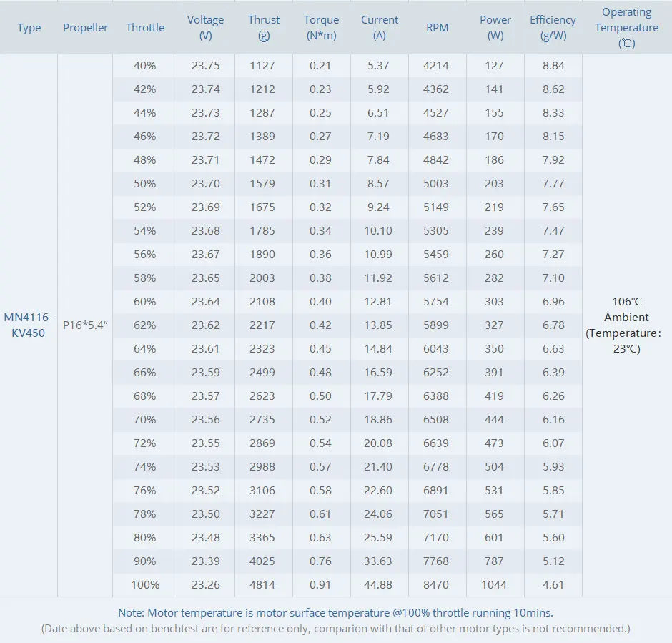Viewport: 672px width, 643px height.
Task: Select the MN4116-KV450 motor type cell
Action: coord(29,325)
